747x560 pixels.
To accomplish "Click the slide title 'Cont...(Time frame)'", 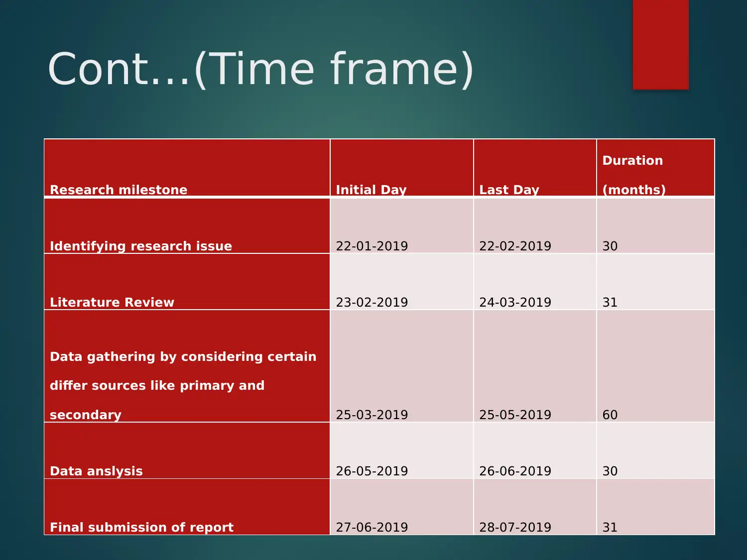I will 260,69.
